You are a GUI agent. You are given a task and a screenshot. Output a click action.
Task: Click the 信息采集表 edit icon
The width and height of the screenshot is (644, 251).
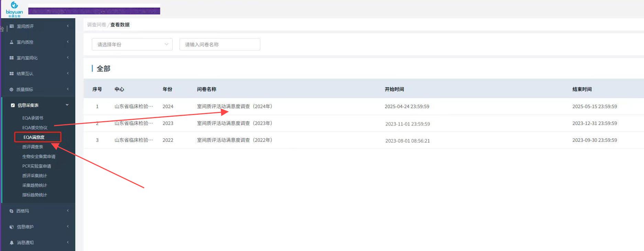13,105
